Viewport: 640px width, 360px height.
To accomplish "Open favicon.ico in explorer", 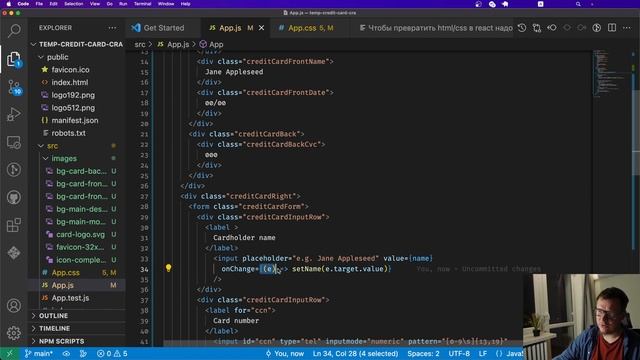I will 77,70.
